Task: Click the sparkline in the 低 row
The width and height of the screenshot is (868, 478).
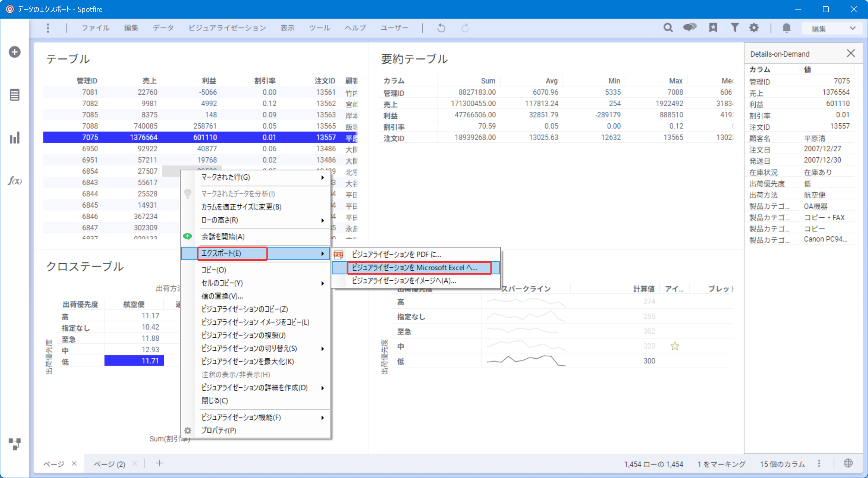Action: [x=526, y=361]
